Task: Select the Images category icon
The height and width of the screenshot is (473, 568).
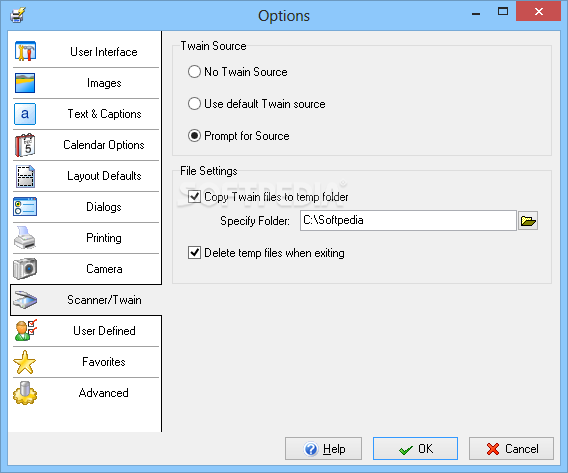Action: [25, 83]
